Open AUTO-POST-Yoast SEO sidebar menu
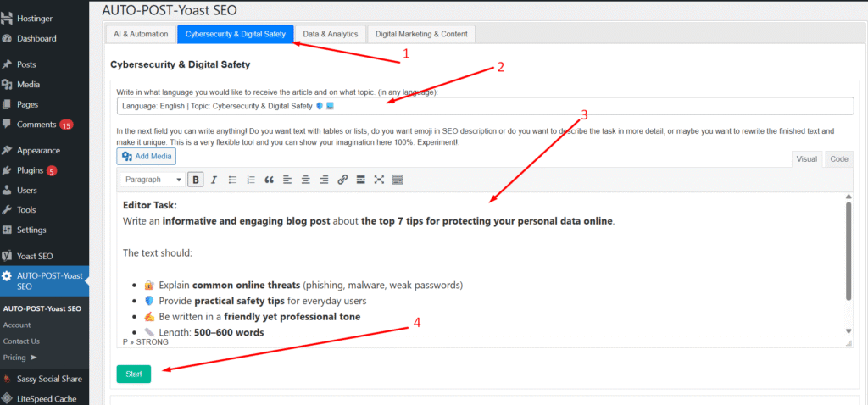This screenshot has width=868, height=405. [x=44, y=281]
